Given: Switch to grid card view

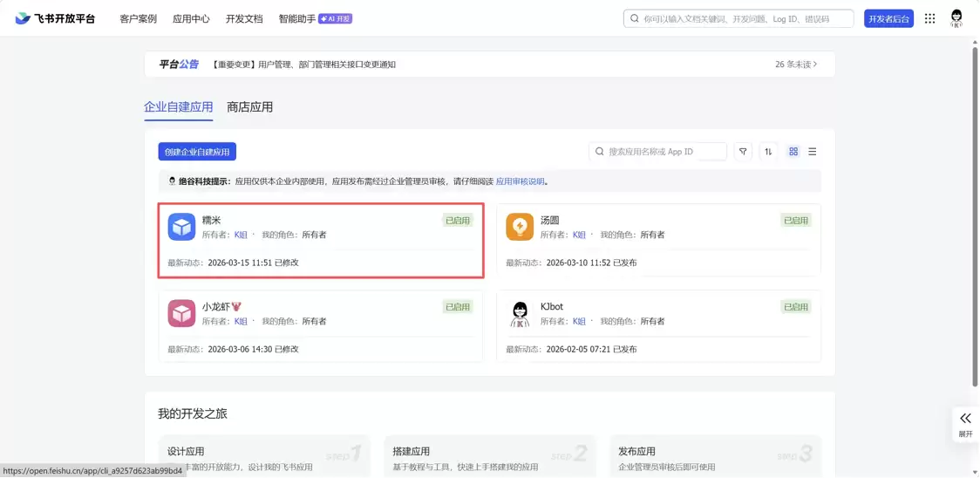Looking at the screenshot, I should (793, 152).
